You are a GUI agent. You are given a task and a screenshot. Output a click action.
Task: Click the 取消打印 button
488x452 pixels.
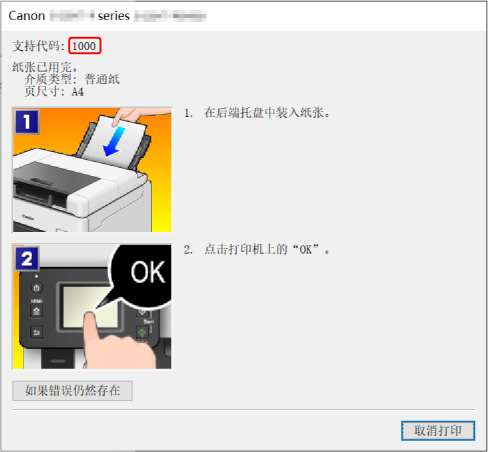[438, 431]
